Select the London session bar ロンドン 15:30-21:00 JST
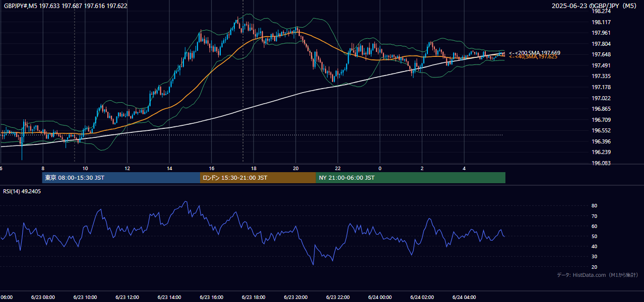Screen dimensions: 644x302 pyautogui.click(x=258, y=178)
